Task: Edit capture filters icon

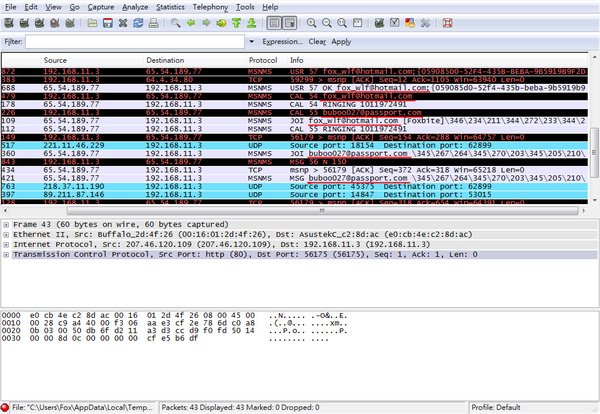Action: coord(379,23)
